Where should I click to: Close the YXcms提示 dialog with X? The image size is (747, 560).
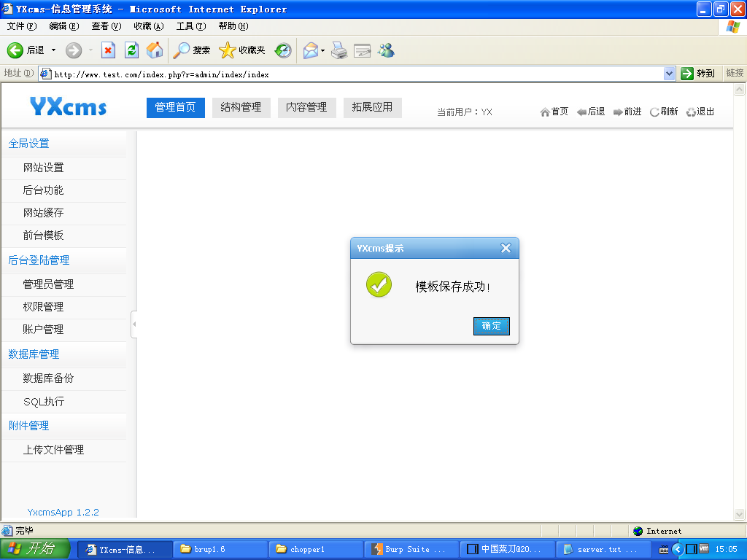click(x=506, y=248)
